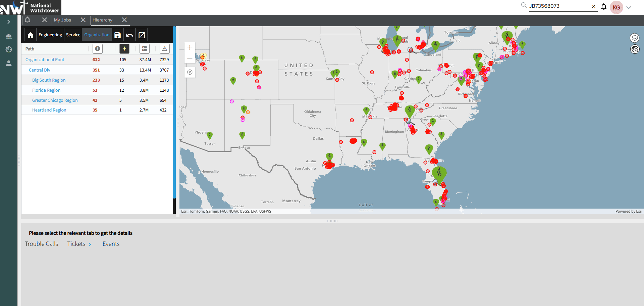This screenshot has height=306, width=644.
Task: Open hard hat icon in left sidebar
Action: click(x=9, y=36)
